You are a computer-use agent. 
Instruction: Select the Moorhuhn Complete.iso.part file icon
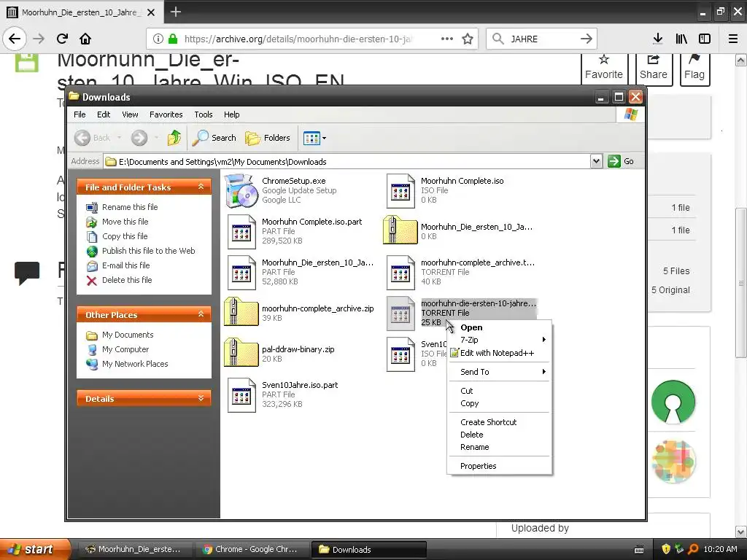click(x=241, y=231)
